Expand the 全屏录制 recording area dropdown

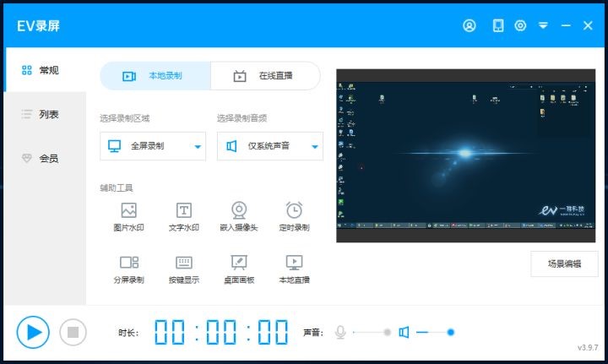pyautogui.click(x=153, y=146)
